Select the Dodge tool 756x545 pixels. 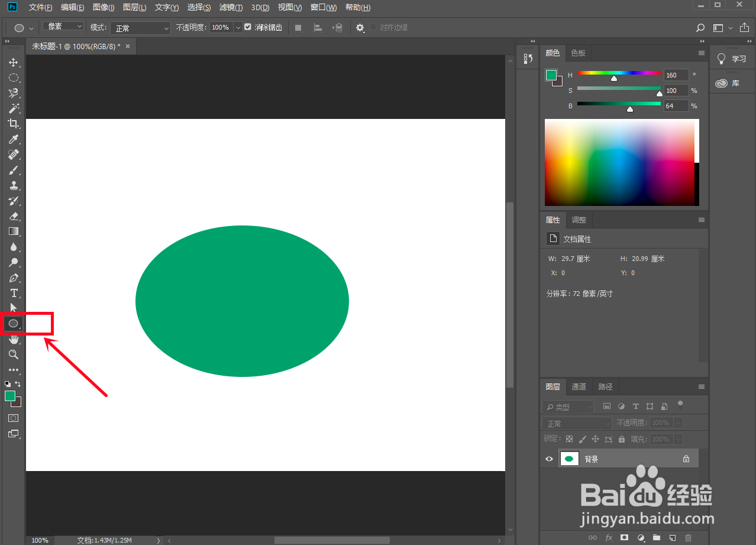click(13, 262)
